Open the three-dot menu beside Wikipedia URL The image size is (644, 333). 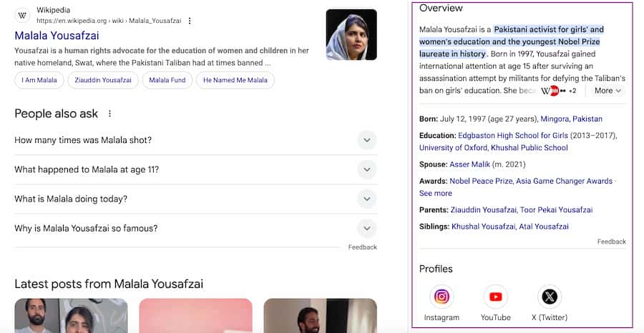click(x=190, y=21)
